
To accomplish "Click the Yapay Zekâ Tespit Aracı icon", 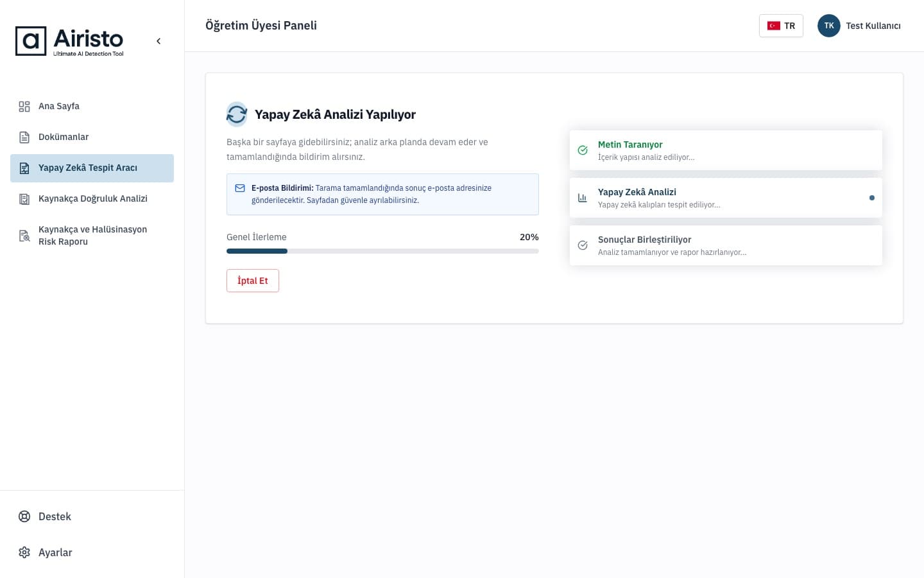I will tap(24, 168).
